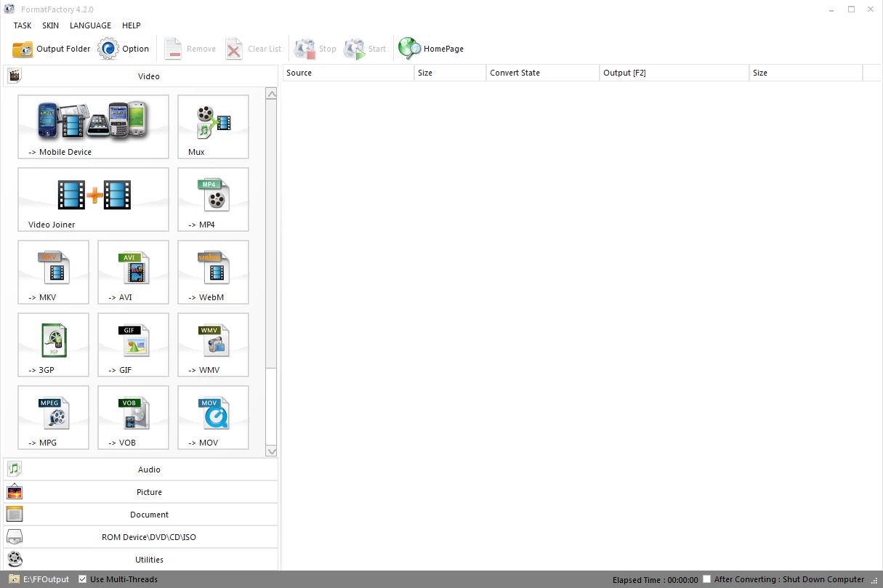The image size is (883, 588).
Task: Click the Remove toolbar button
Action: [x=190, y=49]
